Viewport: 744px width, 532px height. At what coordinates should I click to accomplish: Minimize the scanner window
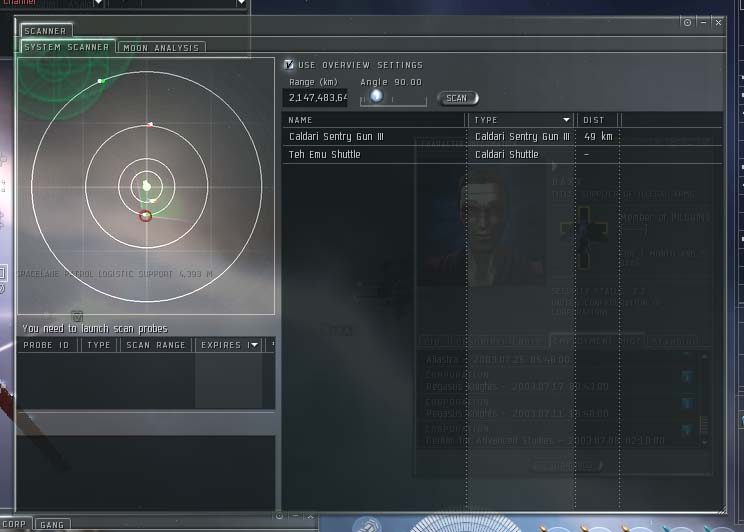(x=704, y=22)
